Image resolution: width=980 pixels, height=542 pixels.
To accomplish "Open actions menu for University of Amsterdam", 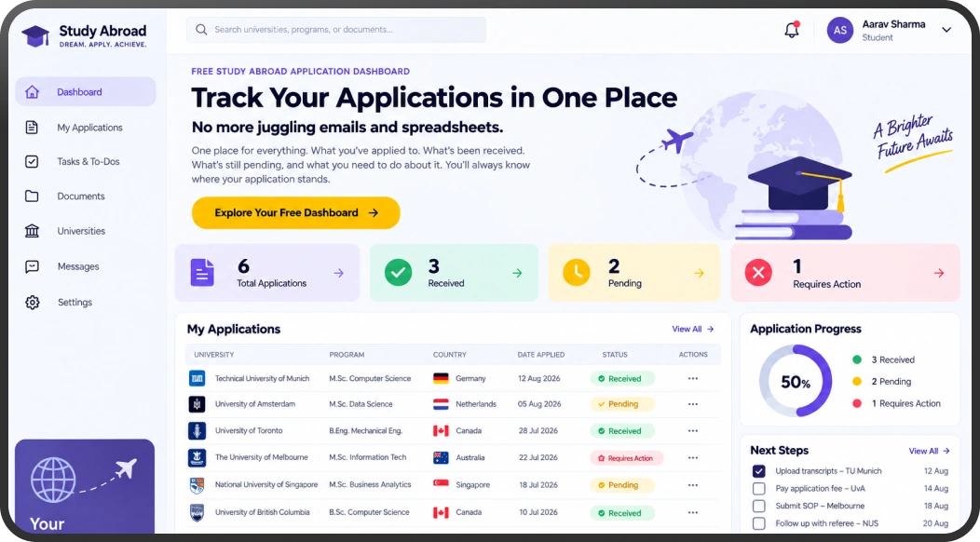I will 692,404.
